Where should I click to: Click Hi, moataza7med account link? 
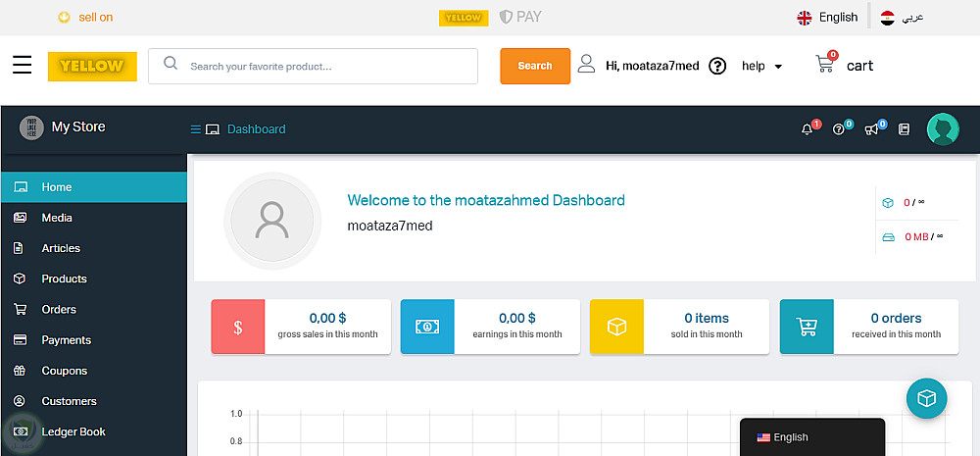coord(653,66)
